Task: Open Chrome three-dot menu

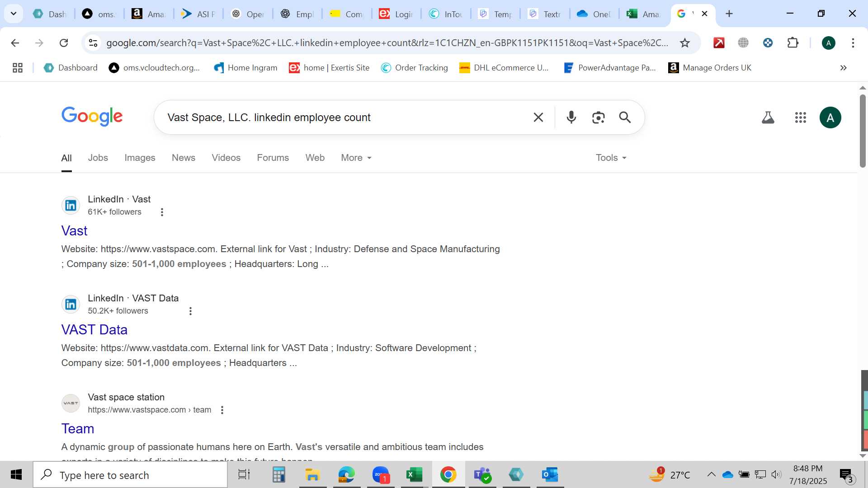Action: 853,43
